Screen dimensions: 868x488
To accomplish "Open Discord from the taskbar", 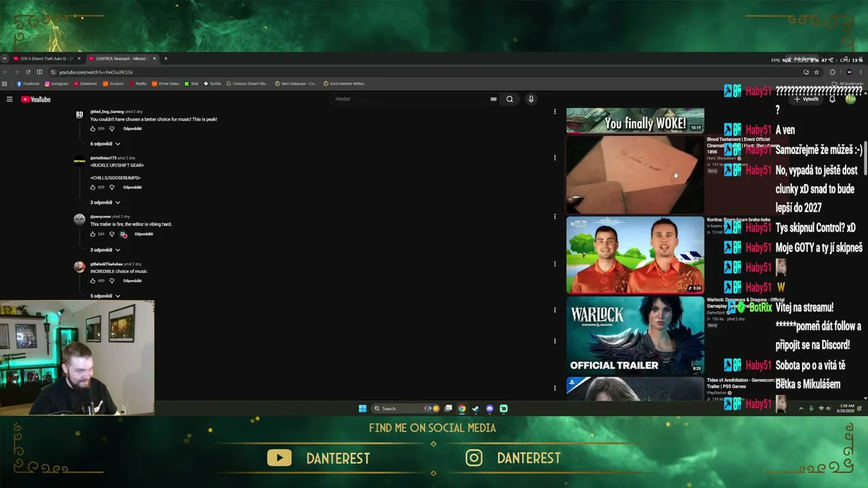I will [490, 409].
